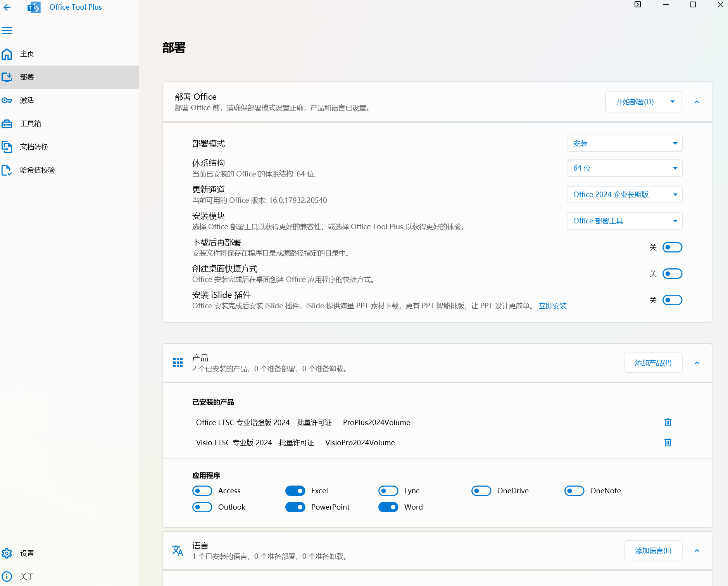The height and width of the screenshot is (586, 728).
Task: Toggle the hamburger navigation menu
Action: tap(7, 31)
